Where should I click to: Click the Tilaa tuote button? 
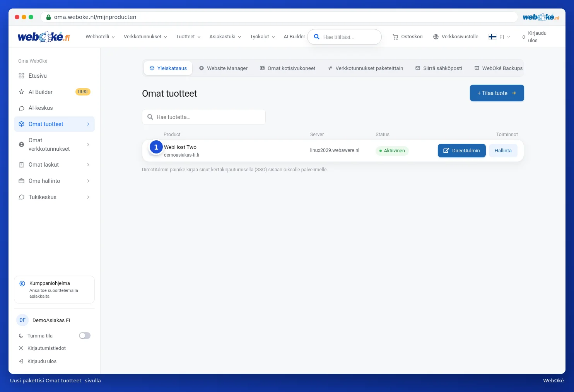coord(497,93)
